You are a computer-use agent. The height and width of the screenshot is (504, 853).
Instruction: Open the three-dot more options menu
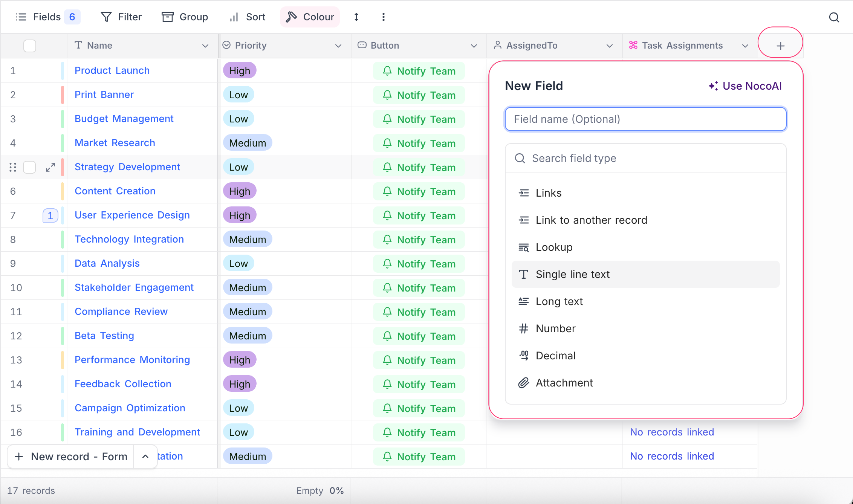tap(383, 17)
